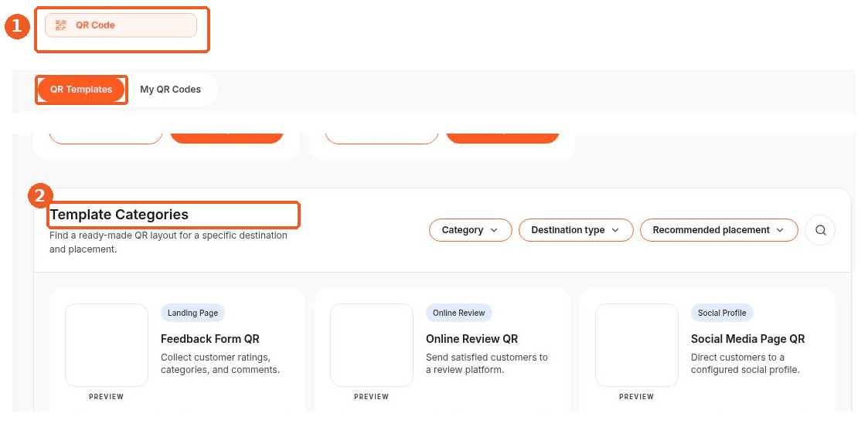Expand the Category filter dropdown

(x=471, y=230)
